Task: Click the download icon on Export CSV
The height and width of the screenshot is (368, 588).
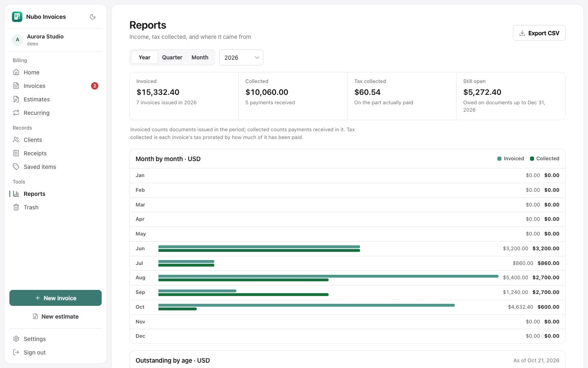Action: click(x=522, y=33)
